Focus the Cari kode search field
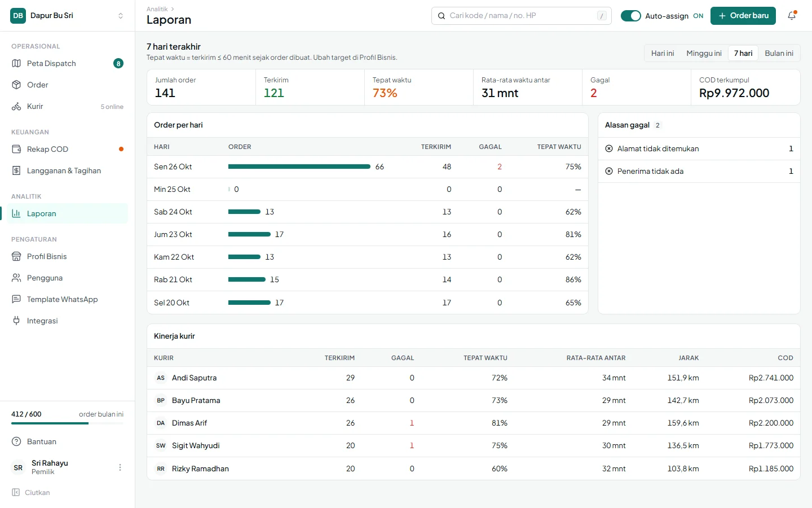This screenshot has width=812, height=508. pyautogui.click(x=522, y=16)
